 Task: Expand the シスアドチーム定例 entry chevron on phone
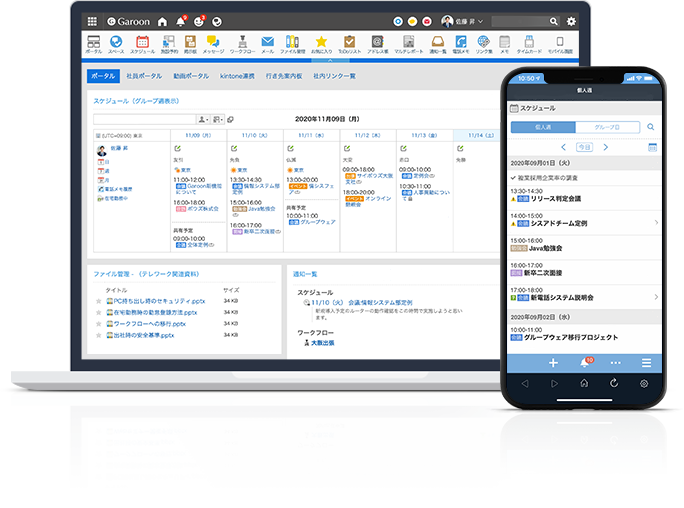[x=656, y=222]
